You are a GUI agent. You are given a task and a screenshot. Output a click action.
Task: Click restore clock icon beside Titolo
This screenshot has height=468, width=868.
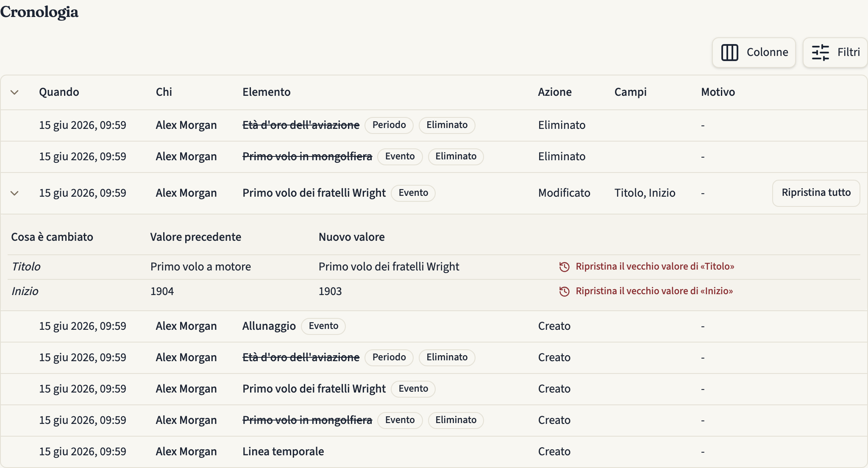point(564,267)
